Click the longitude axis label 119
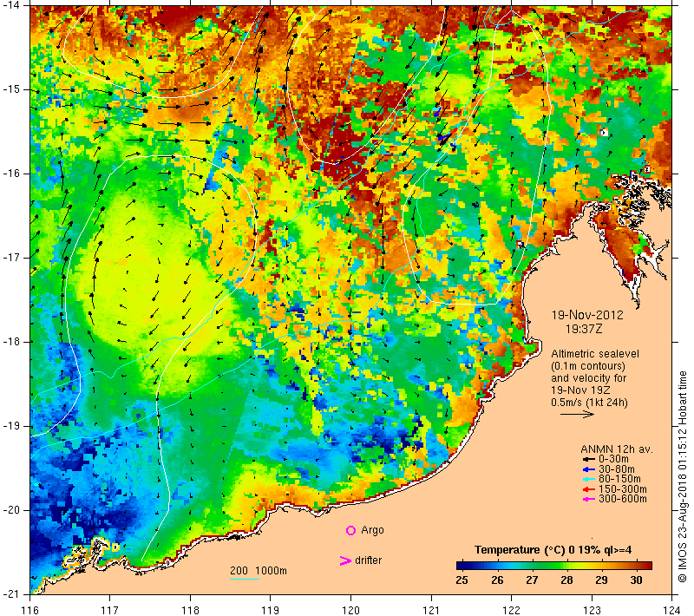The height and width of the screenshot is (616, 694). pyautogui.click(x=271, y=610)
